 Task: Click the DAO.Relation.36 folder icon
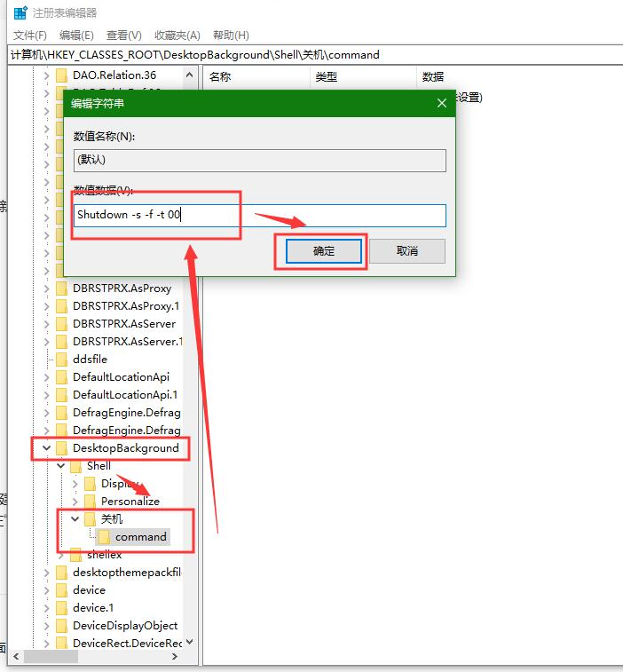click(x=61, y=75)
